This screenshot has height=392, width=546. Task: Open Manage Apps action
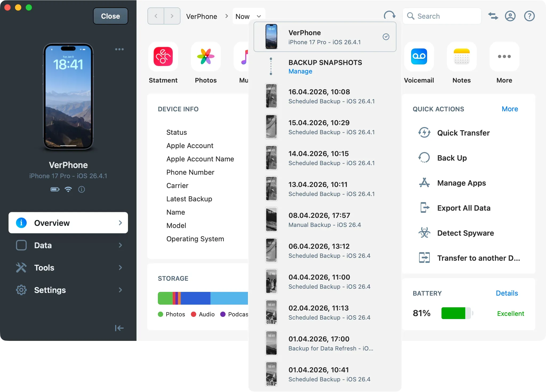[461, 183]
